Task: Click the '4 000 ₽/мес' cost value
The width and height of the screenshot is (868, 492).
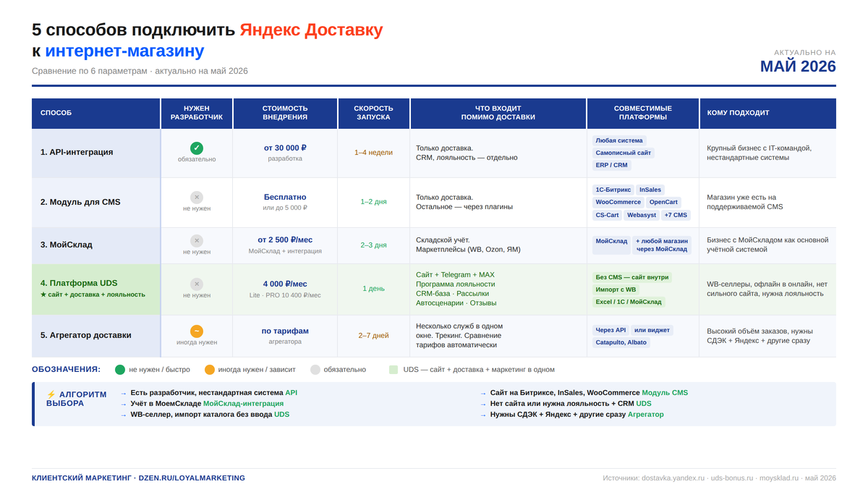Action: tap(285, 284)
